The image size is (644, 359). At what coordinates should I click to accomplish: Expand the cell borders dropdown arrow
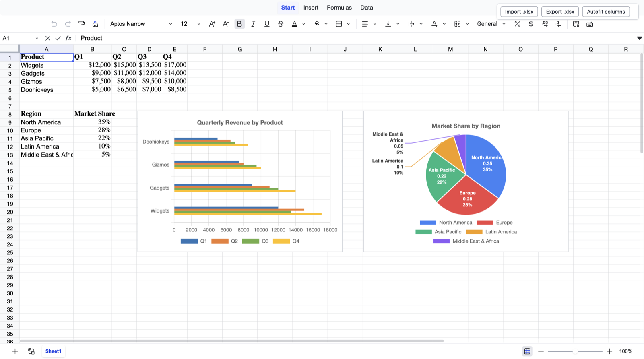[x=349, y=24]
